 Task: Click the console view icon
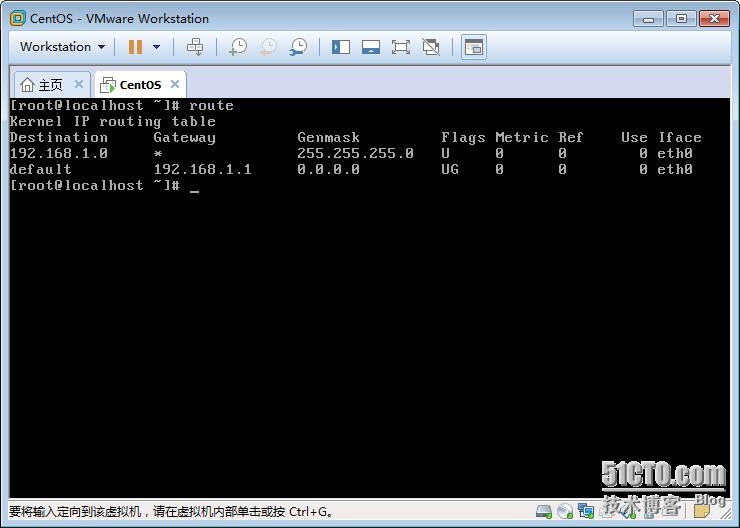pos(474,47)
